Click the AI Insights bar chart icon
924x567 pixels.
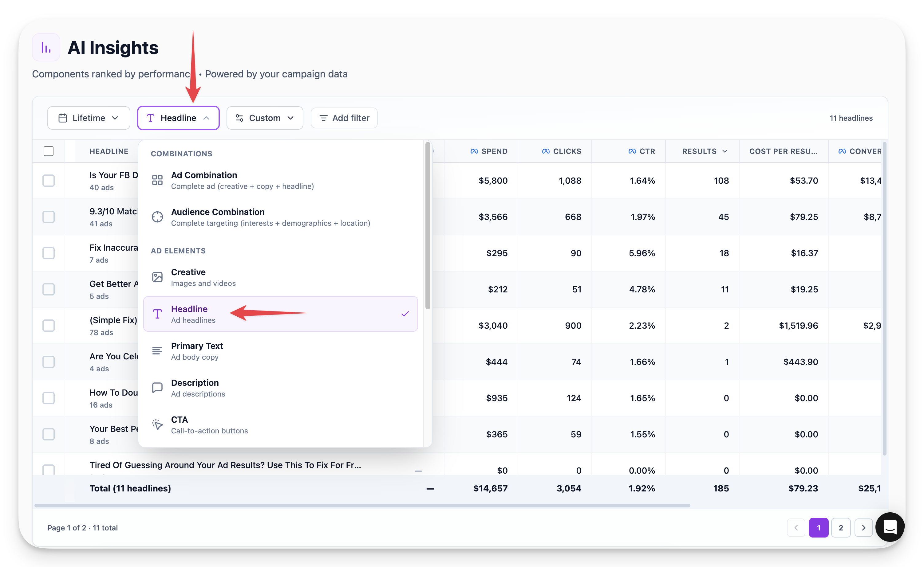click(46, 48)
